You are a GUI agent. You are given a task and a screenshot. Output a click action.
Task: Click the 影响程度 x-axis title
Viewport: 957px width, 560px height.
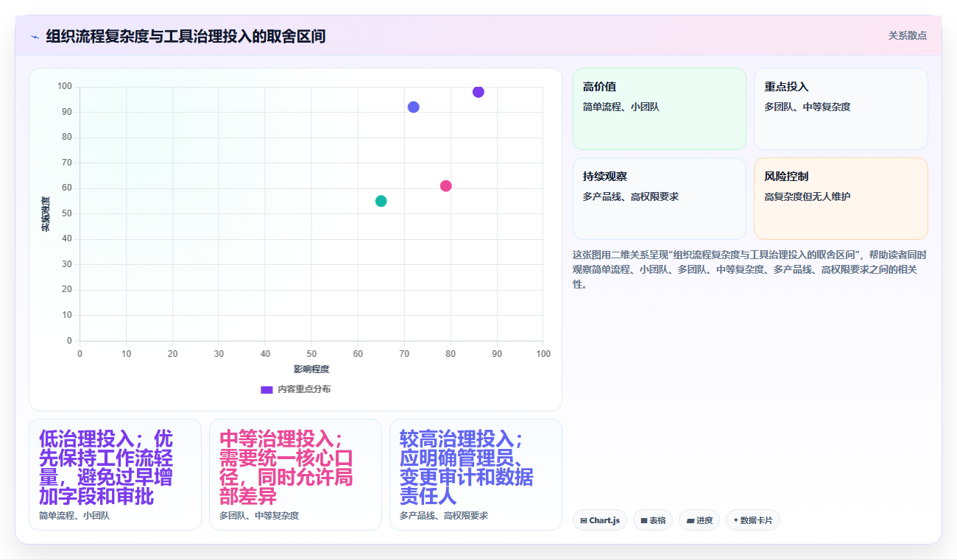click(x=311, y=369)
